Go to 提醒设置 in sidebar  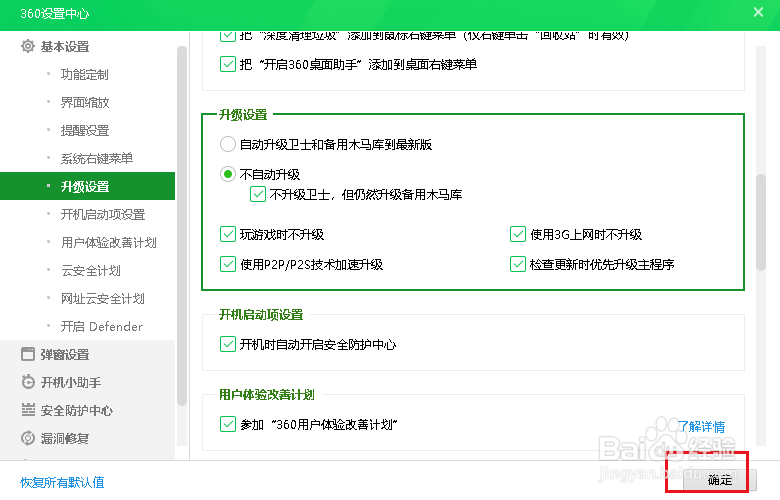coord(85,130)
